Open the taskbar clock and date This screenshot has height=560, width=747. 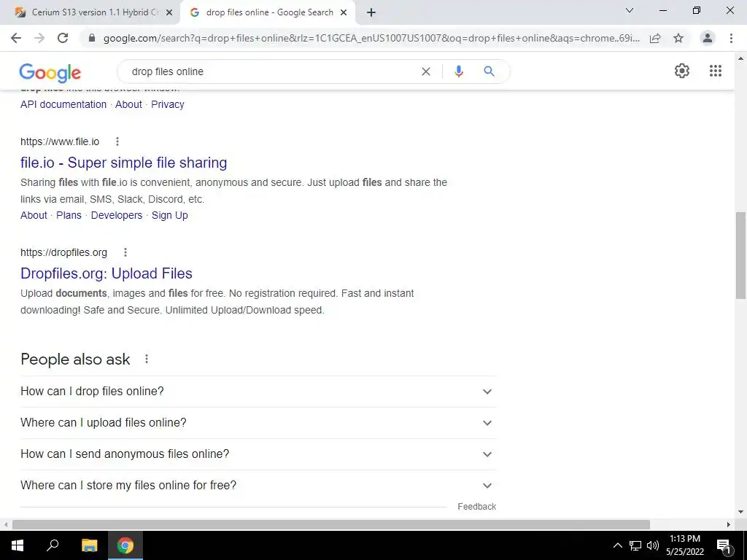tap(685, 545)
